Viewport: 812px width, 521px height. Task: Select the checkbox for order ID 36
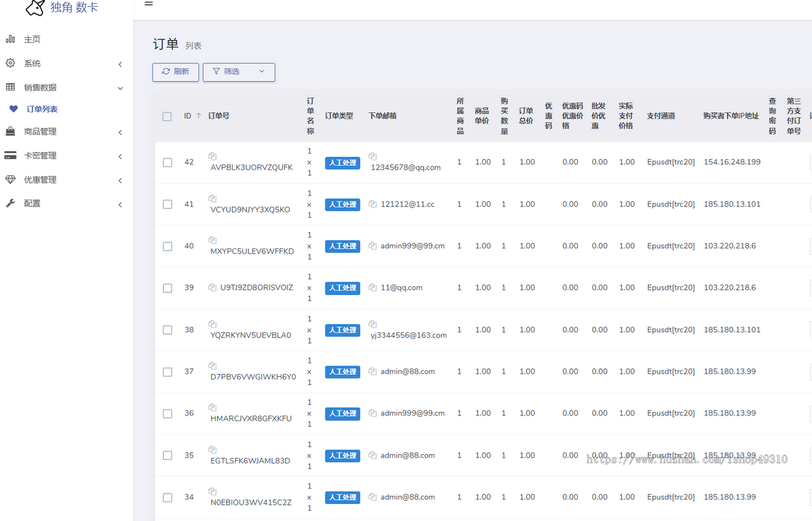pyautogui.click(x=167, y=413)
